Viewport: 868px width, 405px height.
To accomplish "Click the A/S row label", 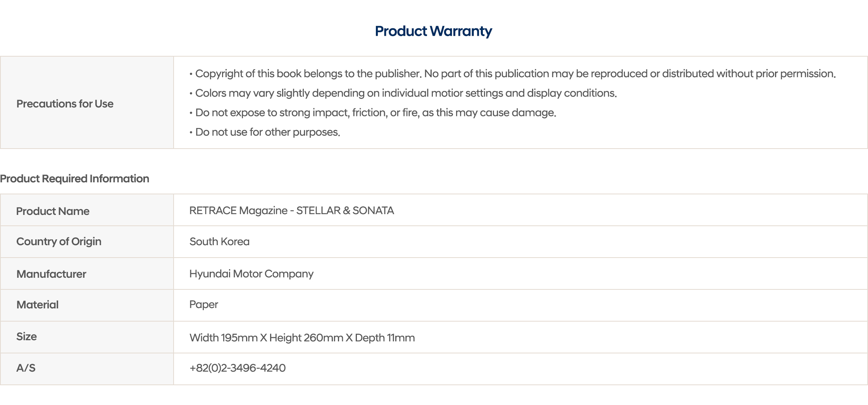I will pos(26,368).
